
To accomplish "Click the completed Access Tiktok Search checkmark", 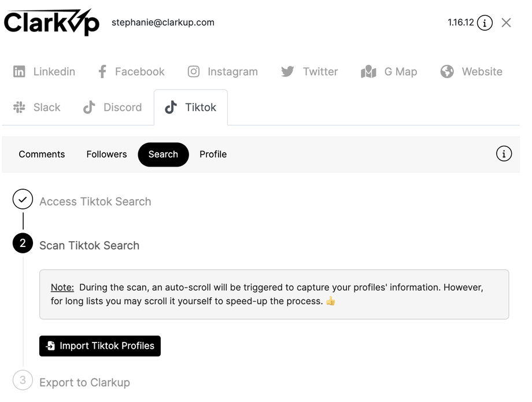I will pos(23,200).
